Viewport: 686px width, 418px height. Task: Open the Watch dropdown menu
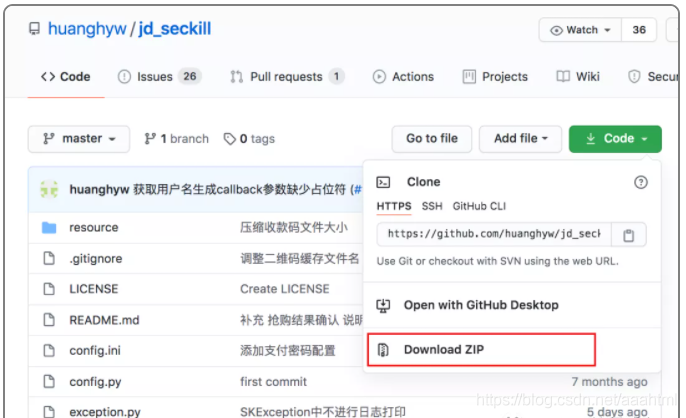pos(580,30)
